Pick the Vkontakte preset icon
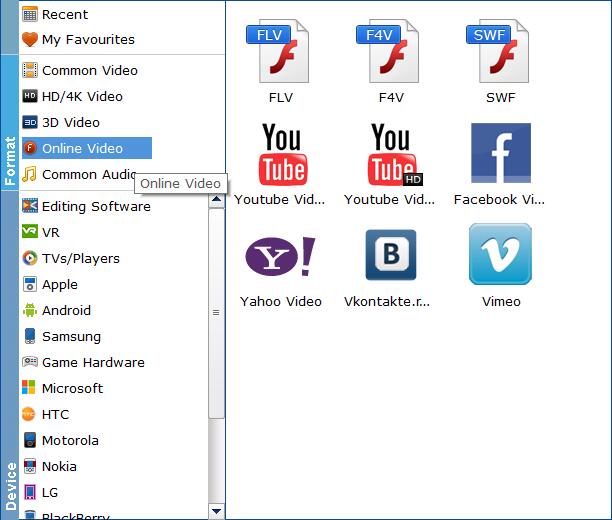Viewport: 612px width, 520px height. pos(391,255)
